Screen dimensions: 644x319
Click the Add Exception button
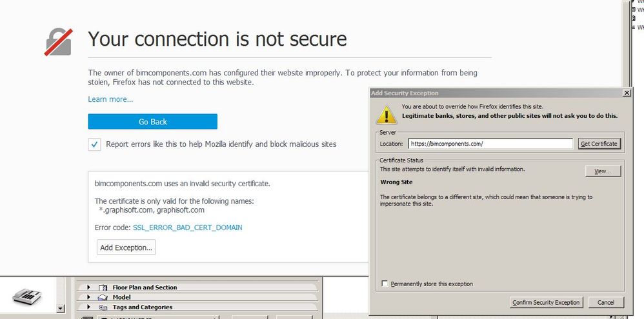[x=126, y=247]
